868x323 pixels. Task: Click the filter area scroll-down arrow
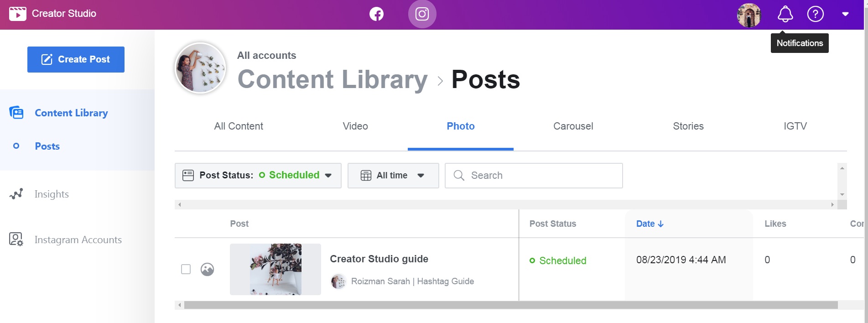842,195
